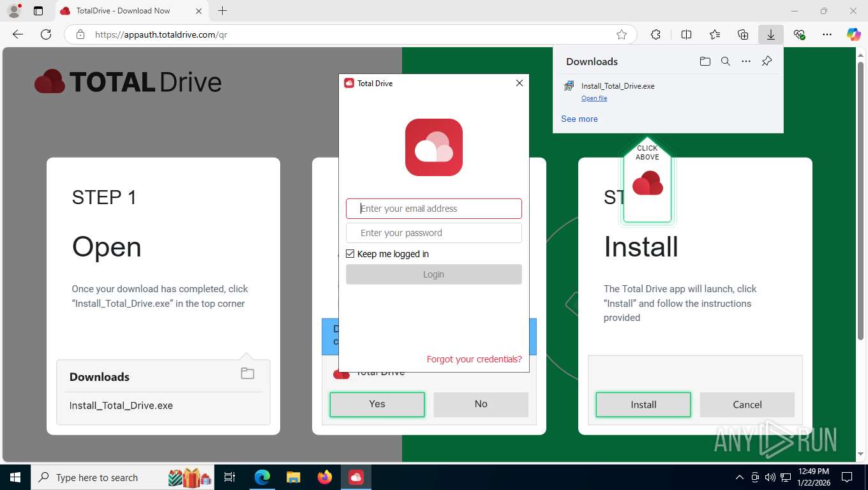Screen dimensions: 868x490
Task: Open Copilot in the Edge toolbar
Action: 854,34
